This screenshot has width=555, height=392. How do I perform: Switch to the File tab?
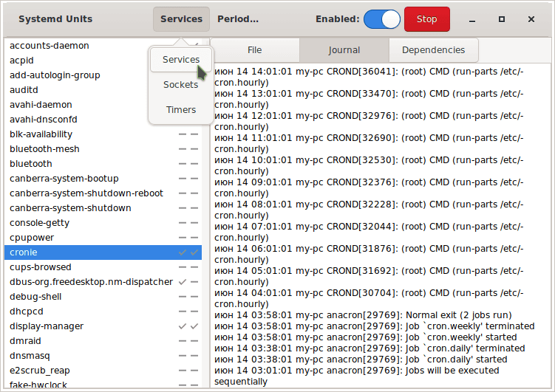point(255,50)
